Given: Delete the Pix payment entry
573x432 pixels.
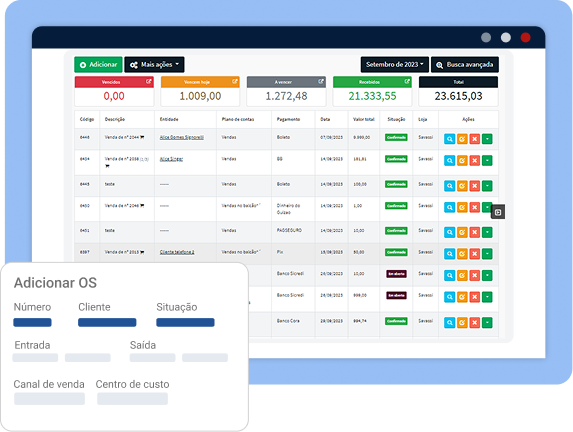Looking at the screenshot, I should (x=475, y=254).
